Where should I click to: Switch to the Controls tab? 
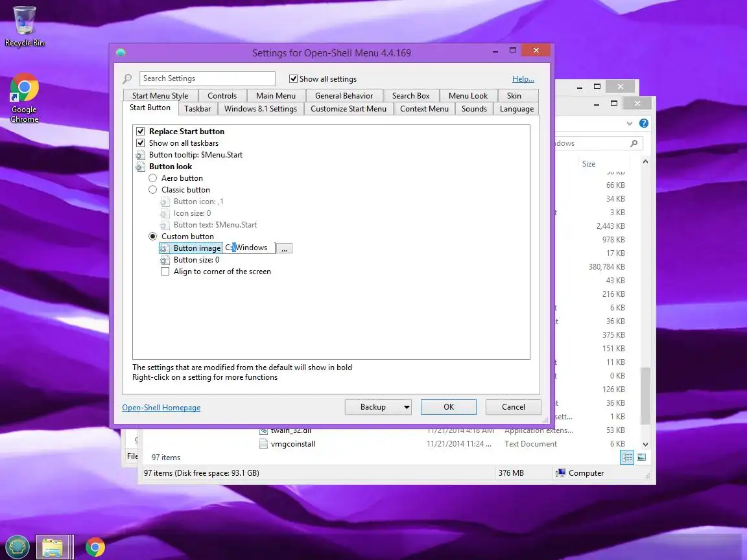tap(222, 96)
